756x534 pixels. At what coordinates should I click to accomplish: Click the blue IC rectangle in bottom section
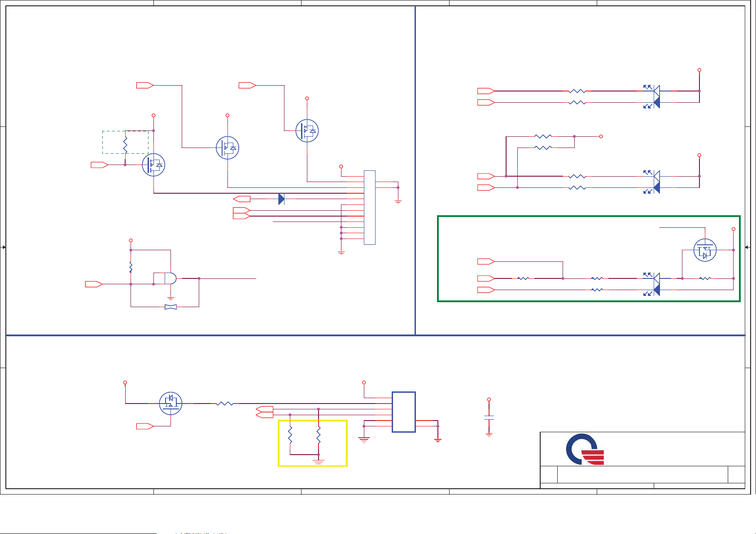403,412
